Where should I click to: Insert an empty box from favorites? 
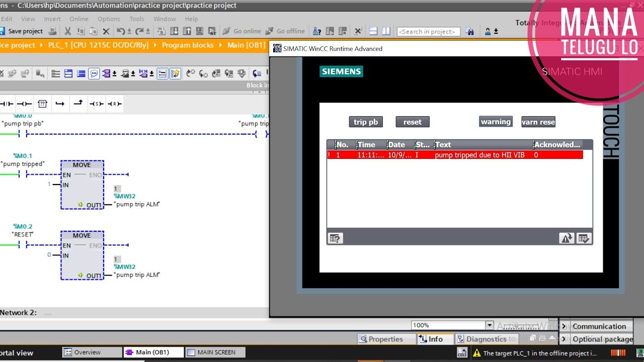42,104
